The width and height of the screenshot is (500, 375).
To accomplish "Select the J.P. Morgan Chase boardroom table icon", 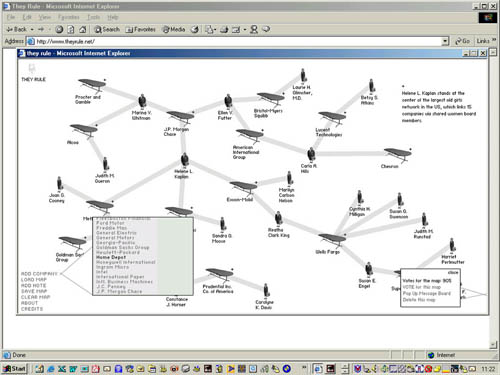I will click(x=181, y=117).
